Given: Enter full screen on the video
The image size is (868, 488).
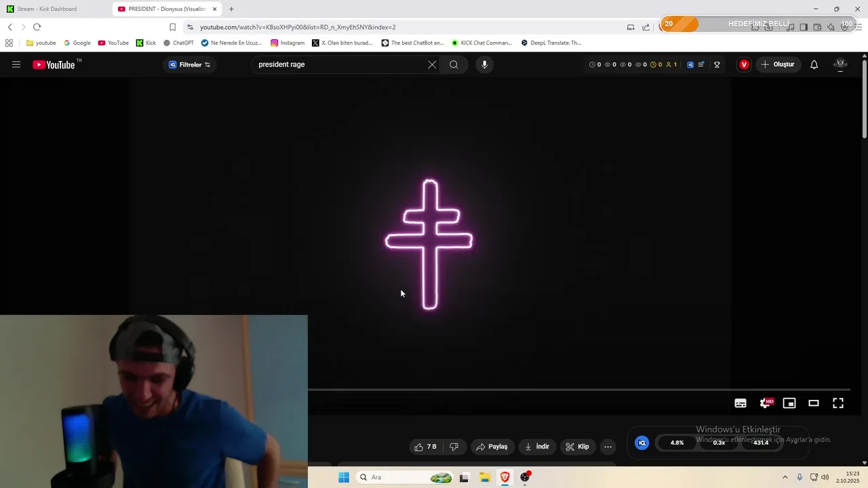Looking at the screenshot, I should (x=838, y=403).
